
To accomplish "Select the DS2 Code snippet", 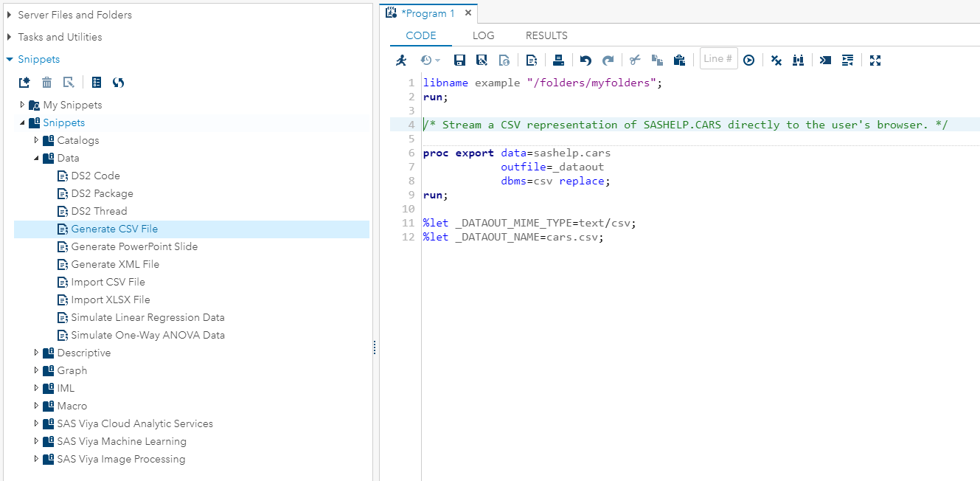I will 95,176.
